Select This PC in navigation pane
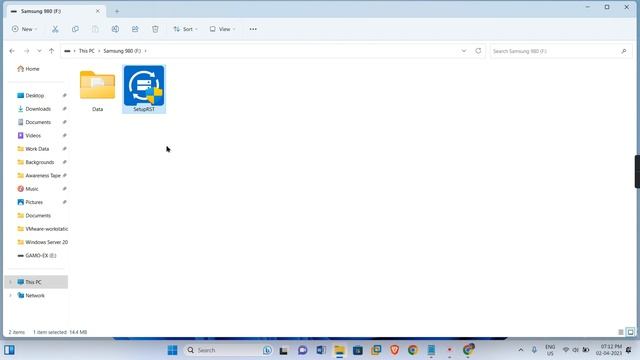640x360 pixels. click(33, 282)
